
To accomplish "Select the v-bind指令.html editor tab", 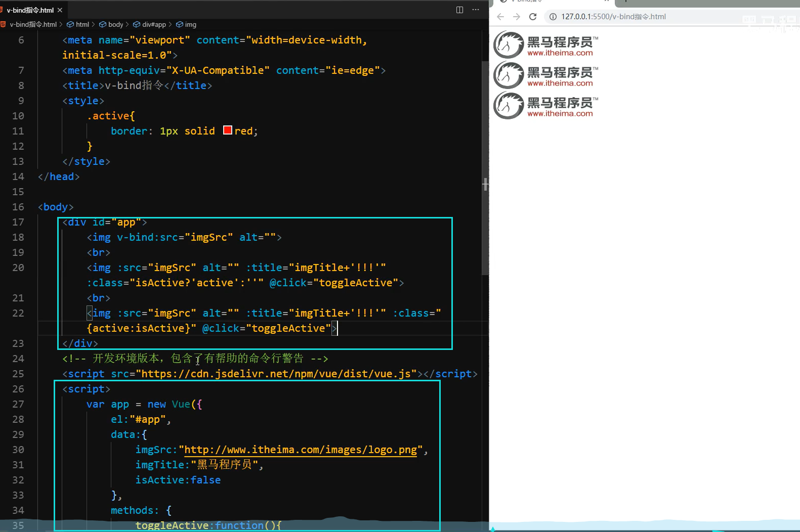I will point(30,10).
